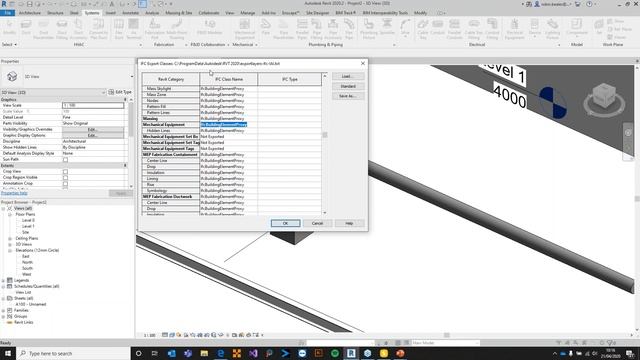Select the Conduit ribbon tool
The height and width of the screenshot is (360, 640).
pos(437,28)
